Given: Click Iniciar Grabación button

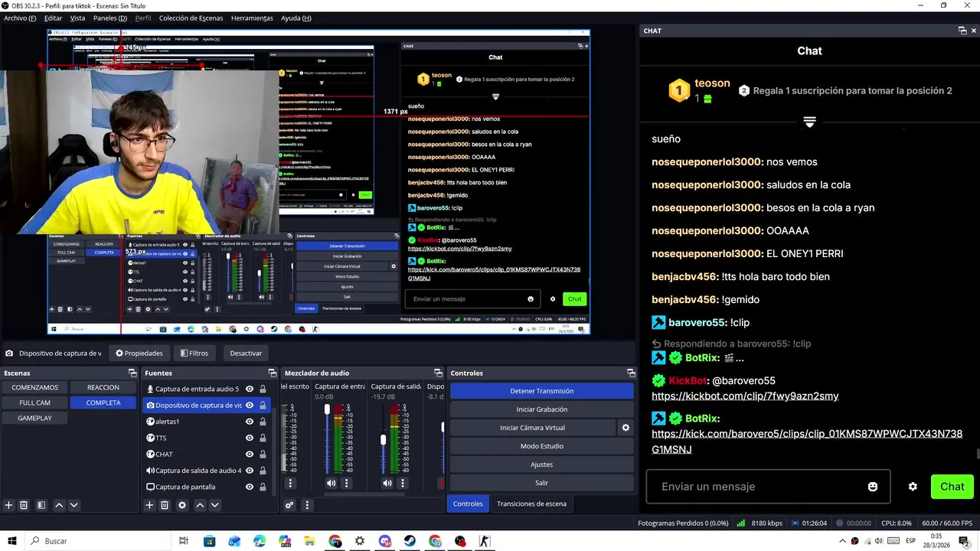Looking at the screenshot, I should click(542, 409).
